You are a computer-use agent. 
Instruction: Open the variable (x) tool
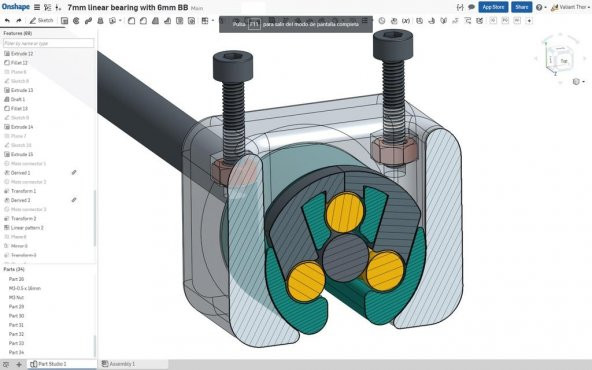(406, 21)
